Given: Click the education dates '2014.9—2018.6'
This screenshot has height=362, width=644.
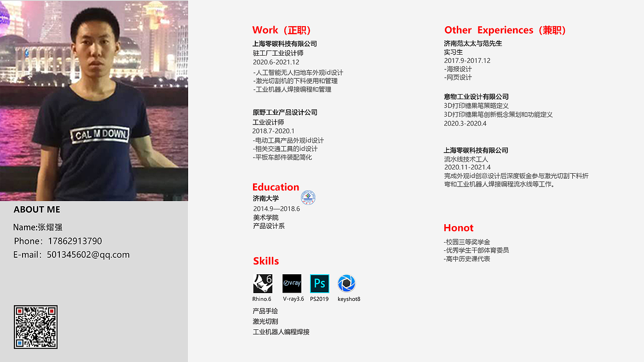Looking at the screenshot, I should pyautogui.click(x=276, y=209).
